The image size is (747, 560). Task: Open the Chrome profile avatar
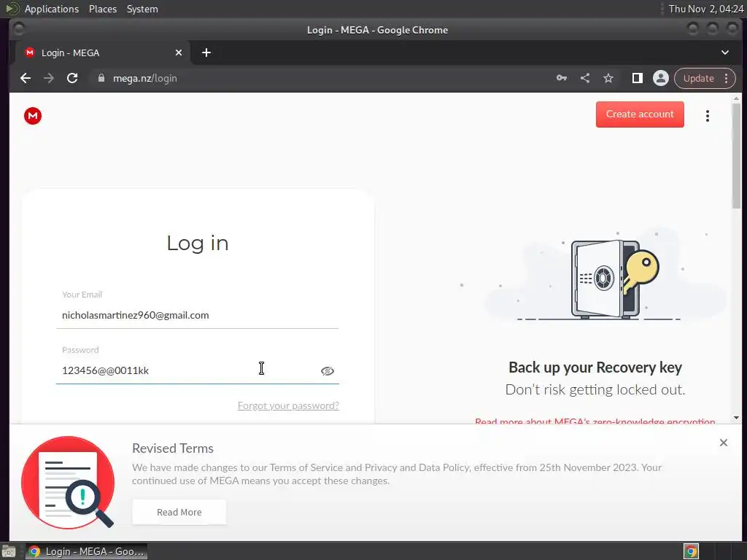point(661,78)
